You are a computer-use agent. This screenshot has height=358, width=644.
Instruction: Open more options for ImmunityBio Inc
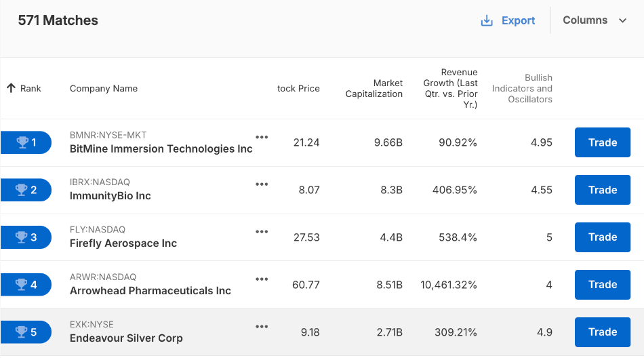coord(262,184)
